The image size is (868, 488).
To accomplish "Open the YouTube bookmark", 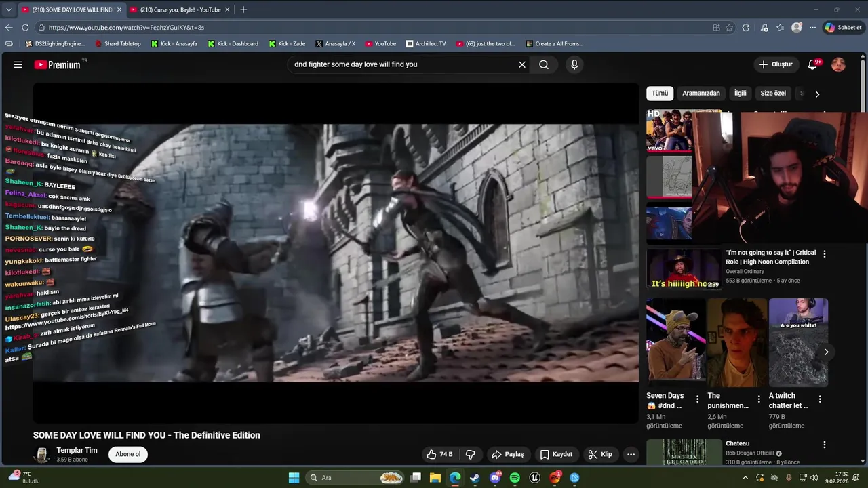I will [380, 43].
